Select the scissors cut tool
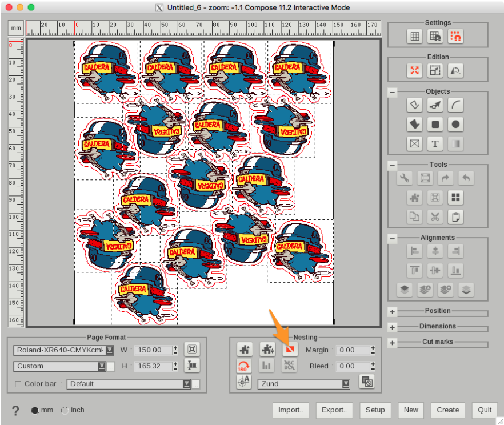504x425 pixels. (x=435, y=216)
